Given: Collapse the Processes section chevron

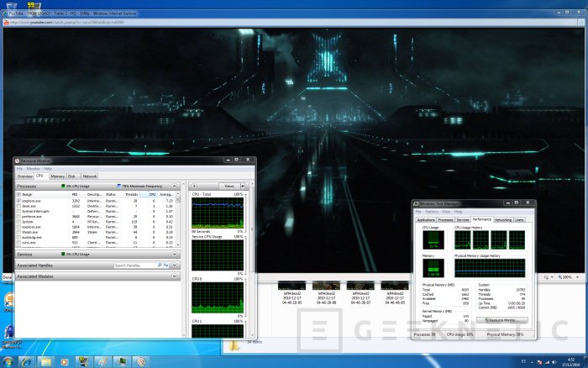Looking at the screenshot, I should coord(175,186).
